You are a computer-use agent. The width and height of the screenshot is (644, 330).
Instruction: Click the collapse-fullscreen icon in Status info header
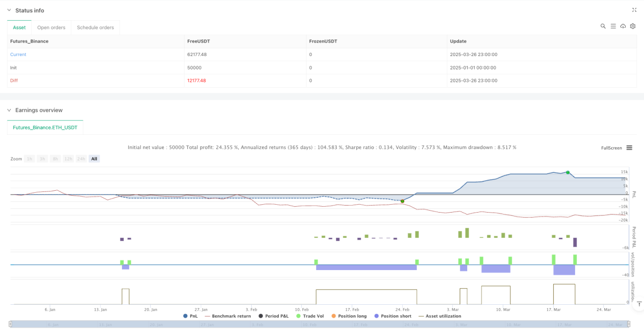click(634, 10)
